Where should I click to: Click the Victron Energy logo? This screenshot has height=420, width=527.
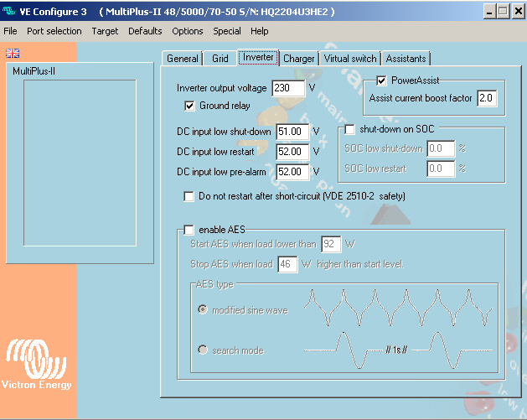click(36, 364)
